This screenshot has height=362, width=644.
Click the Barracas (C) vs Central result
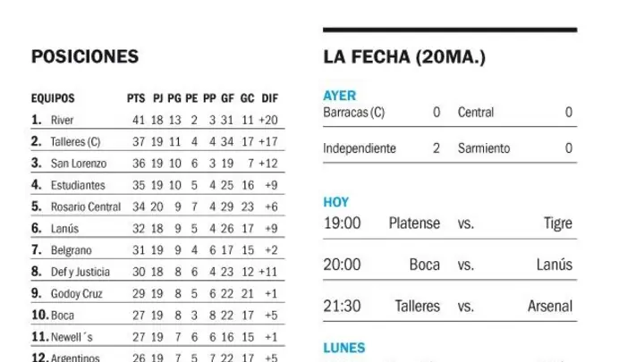pyautogui.click(x=450, y=113)
